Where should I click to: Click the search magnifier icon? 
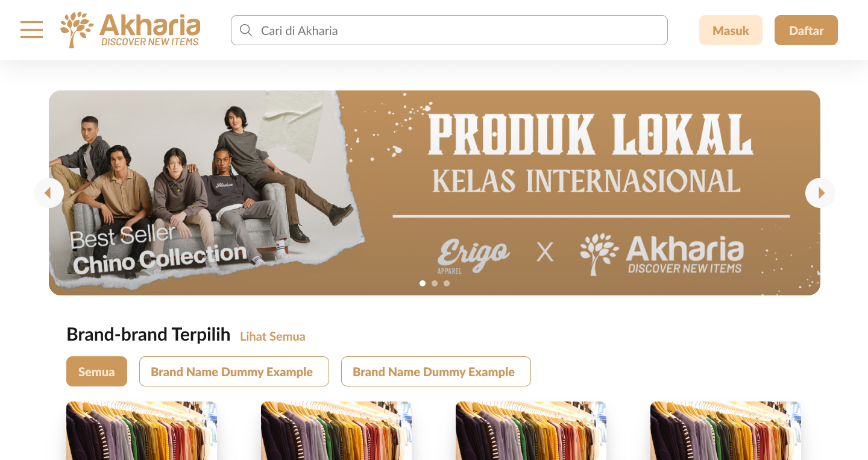click(245, 30)
